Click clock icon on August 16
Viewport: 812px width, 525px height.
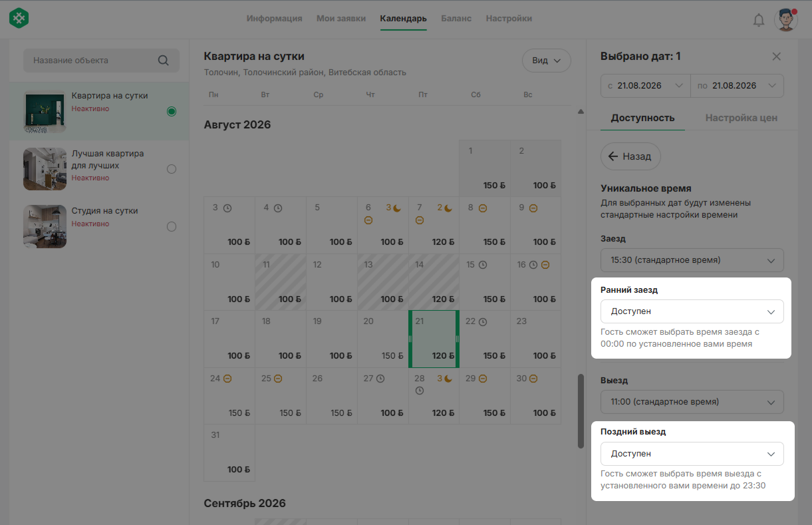533,265
